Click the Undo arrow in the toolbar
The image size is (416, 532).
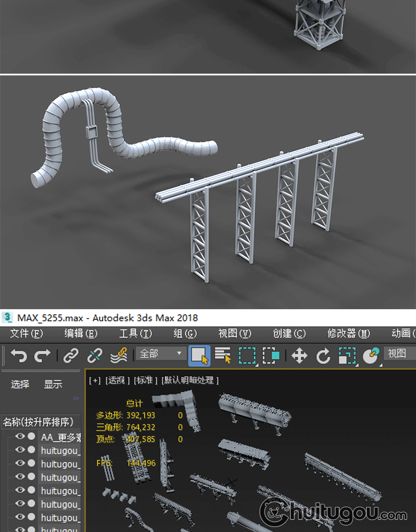click(18, 356)
